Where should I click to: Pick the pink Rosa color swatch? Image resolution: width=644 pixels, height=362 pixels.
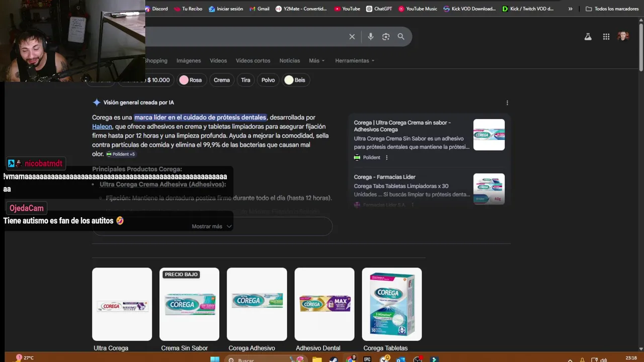coord(184,80)
